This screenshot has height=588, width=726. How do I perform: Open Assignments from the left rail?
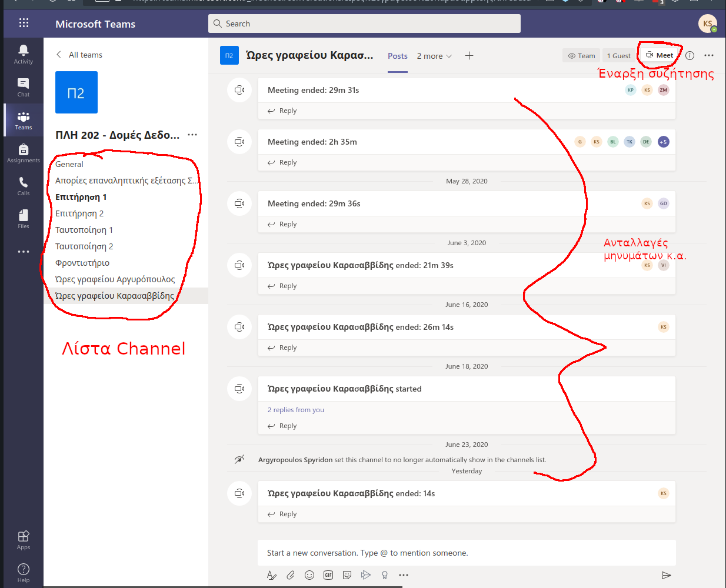point(24,153)
